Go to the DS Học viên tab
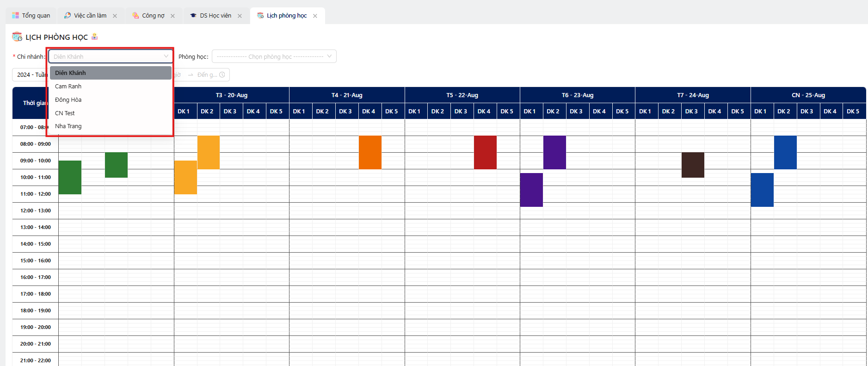Image resolution: width=868 pixels, height=366 pixels. click(x=215, y=16)
